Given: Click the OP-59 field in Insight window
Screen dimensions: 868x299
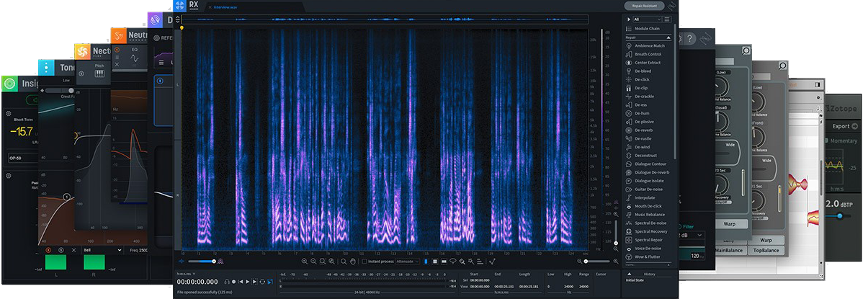Looking at the screenshot, I should (x=22, y=159).
